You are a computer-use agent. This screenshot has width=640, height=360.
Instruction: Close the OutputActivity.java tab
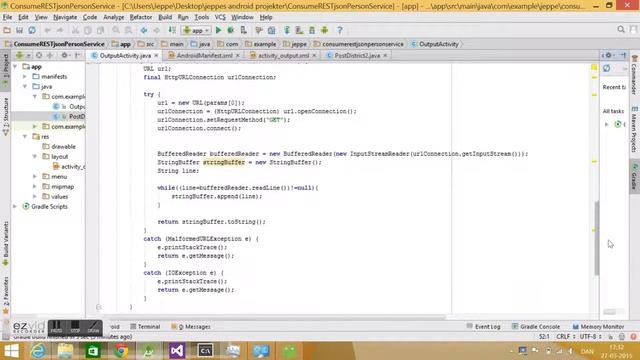click(156, 55)
